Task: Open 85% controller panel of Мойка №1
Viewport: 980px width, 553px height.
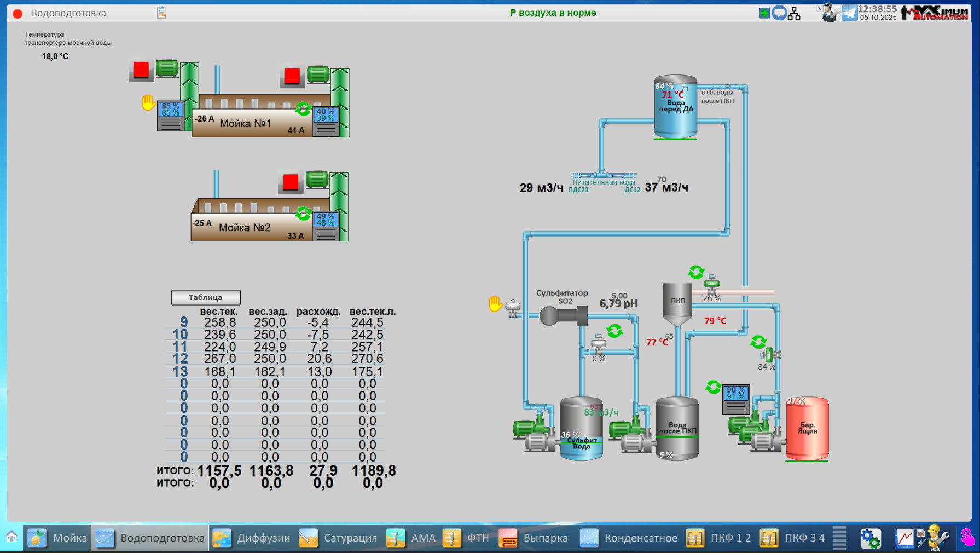Action: coord(171,116)
